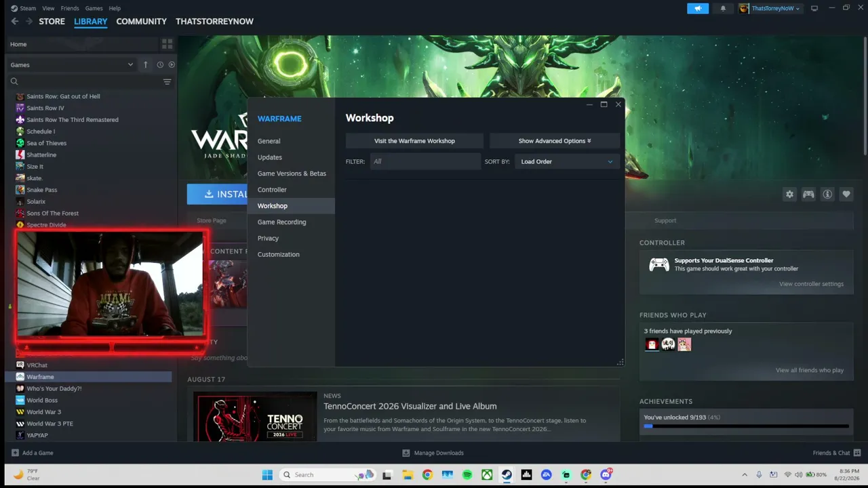Show hidden system tray icons chevron
The image size is (868, 488).
click(x=745, y=474)
